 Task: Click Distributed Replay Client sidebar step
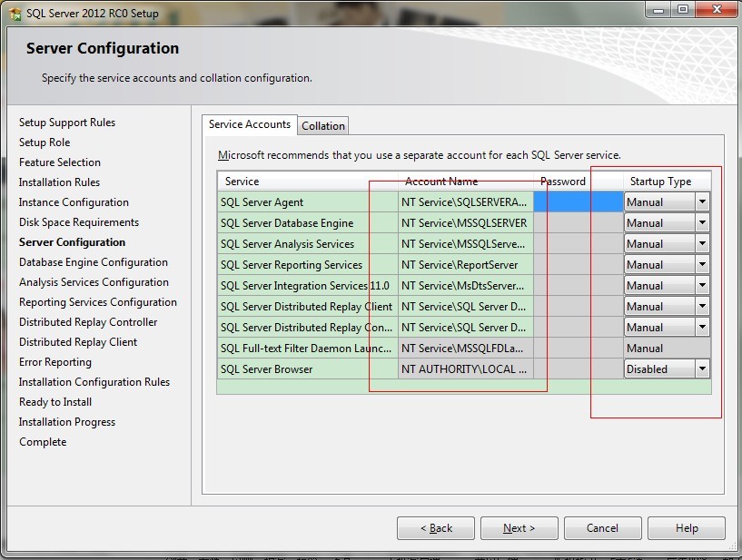78,342
